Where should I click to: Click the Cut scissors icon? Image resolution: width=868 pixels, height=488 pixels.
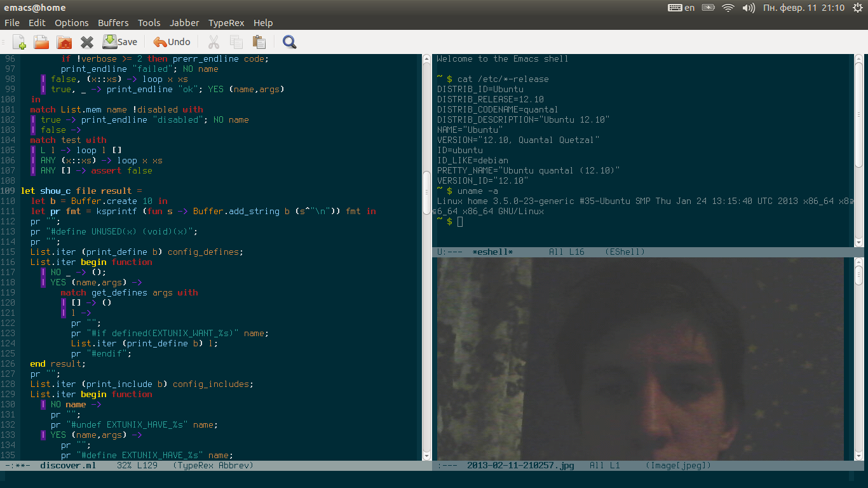click(214, 42)
